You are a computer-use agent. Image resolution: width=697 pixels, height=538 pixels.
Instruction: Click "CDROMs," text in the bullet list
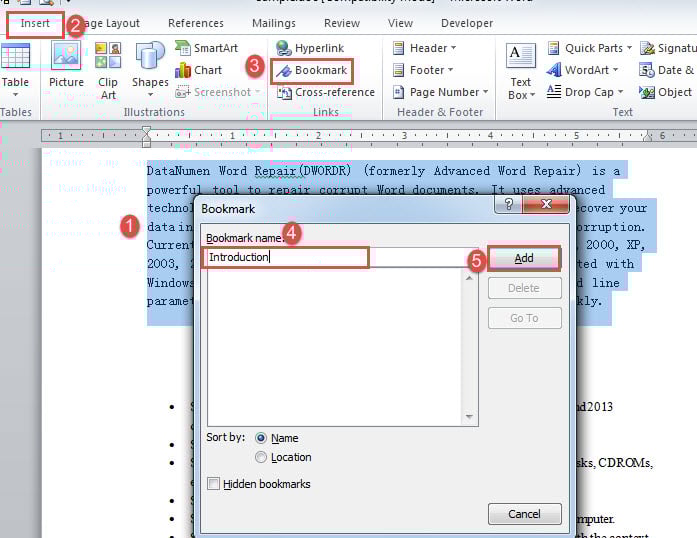(x=626, y=463)
